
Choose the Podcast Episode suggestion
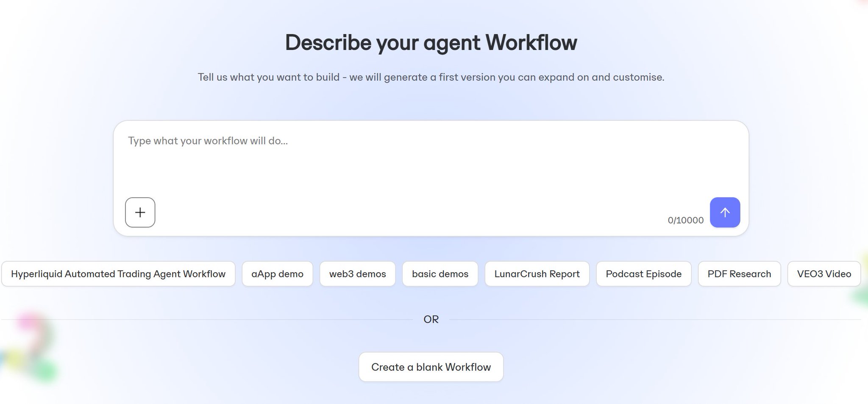click(x=643, y=274)
